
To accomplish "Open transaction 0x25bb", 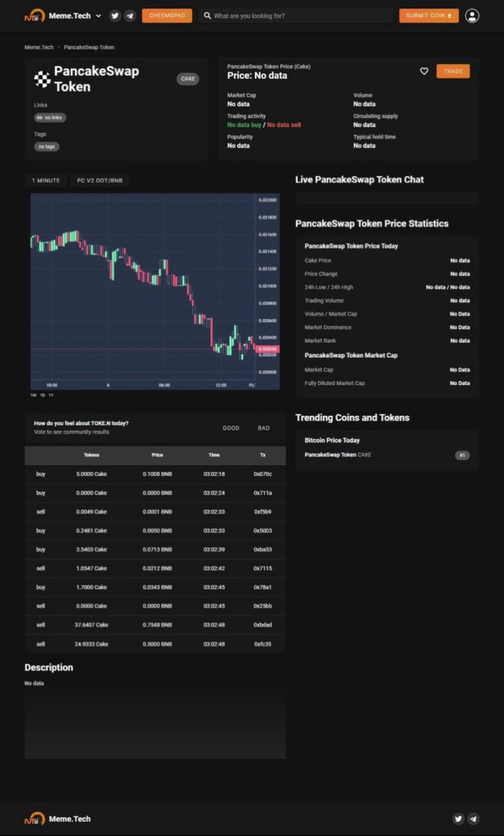I will click(262, 605).
